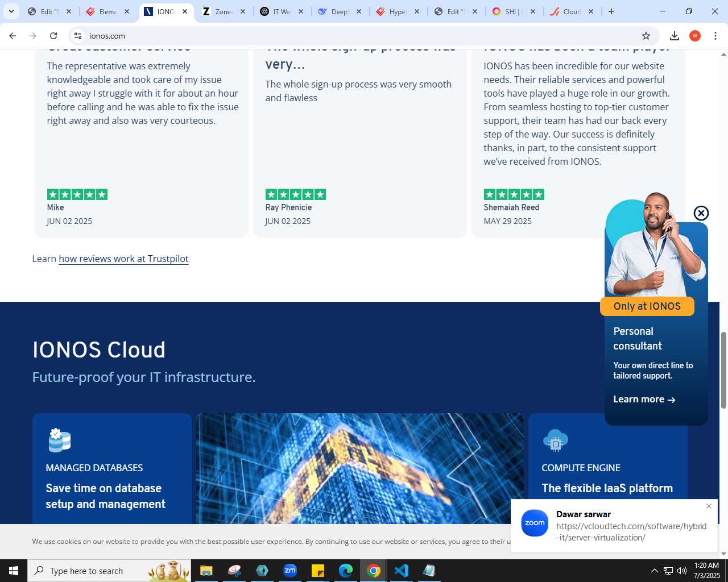Open Microsoft Edge from taskbar
Screen dimensions: 728x582
point(346,571)
